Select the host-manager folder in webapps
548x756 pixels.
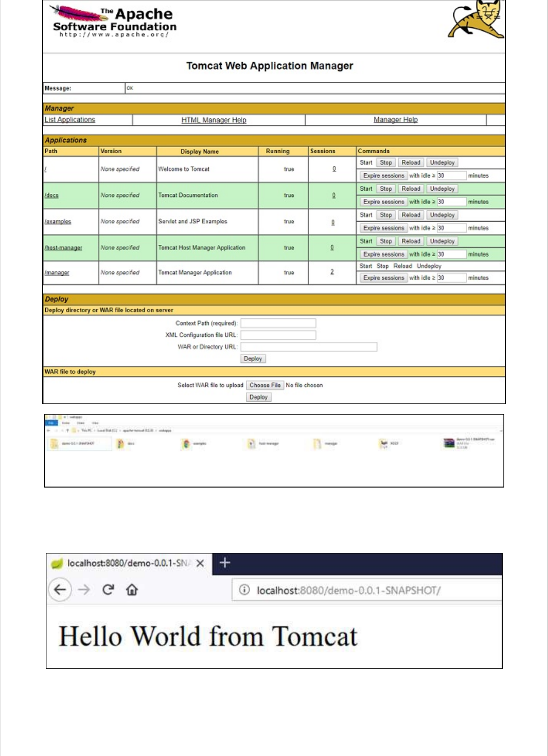point(263,443)
